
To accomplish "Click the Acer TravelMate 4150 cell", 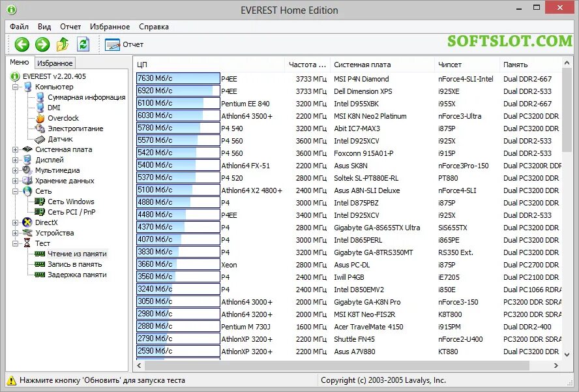I will pyautogui.click(x=368, y=327).
